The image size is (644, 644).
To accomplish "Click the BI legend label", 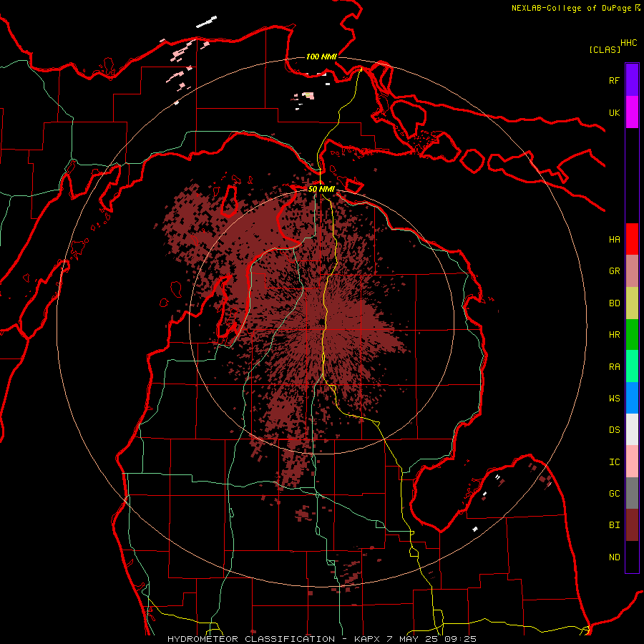I will (614, 525).
